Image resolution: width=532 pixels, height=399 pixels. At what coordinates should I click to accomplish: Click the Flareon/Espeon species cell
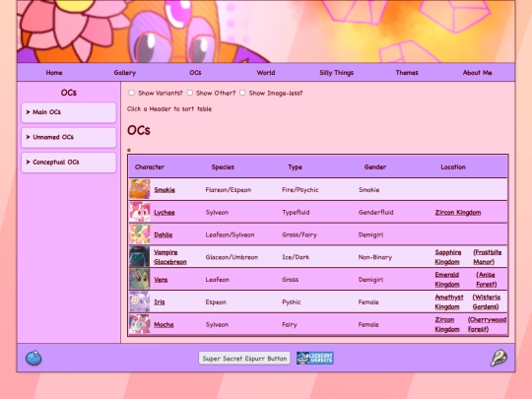point(229,190)
